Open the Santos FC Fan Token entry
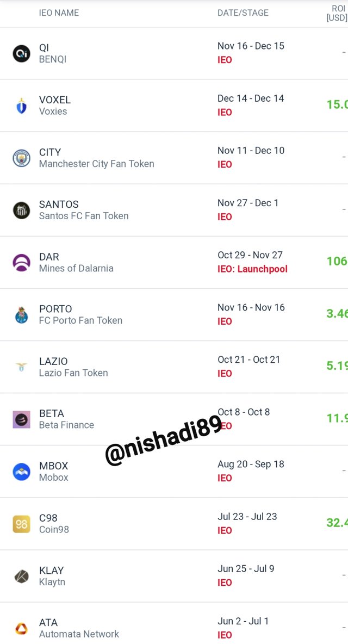The width and height of the screenshot is (348, 644). (x=84, y=215)
